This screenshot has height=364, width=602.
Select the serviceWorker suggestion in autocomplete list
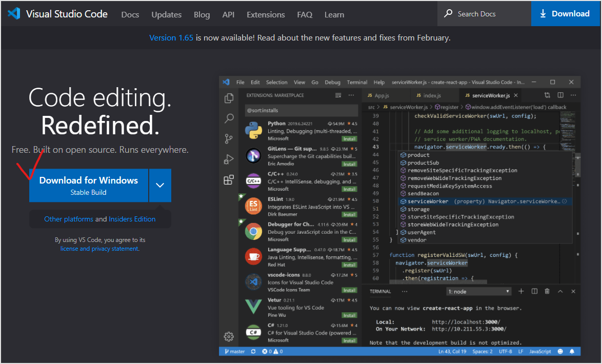(486, 201)
